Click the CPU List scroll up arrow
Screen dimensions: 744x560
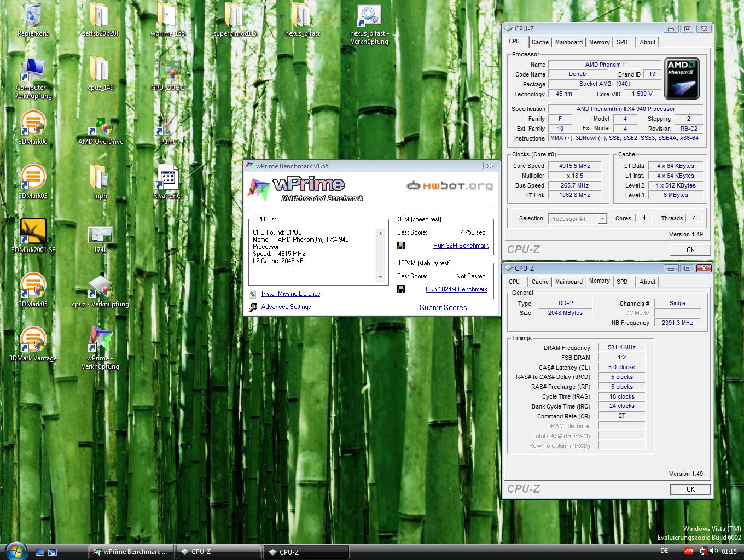point(380,234)
